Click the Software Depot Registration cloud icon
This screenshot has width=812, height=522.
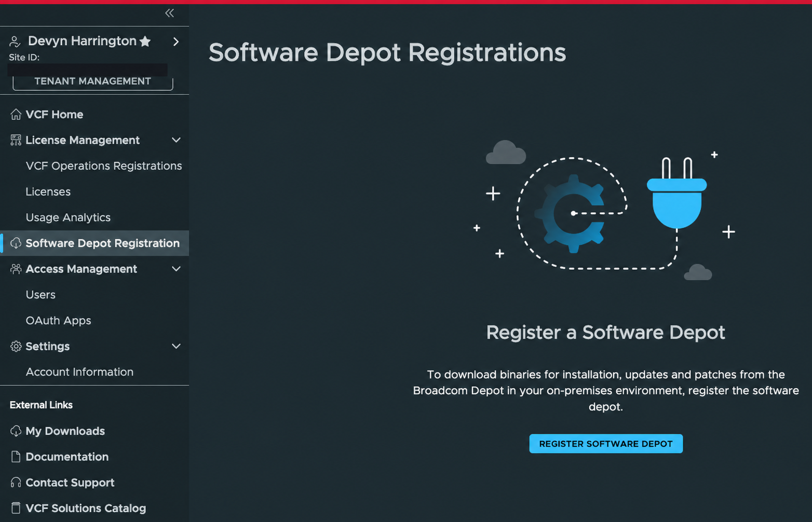(16, 243)
